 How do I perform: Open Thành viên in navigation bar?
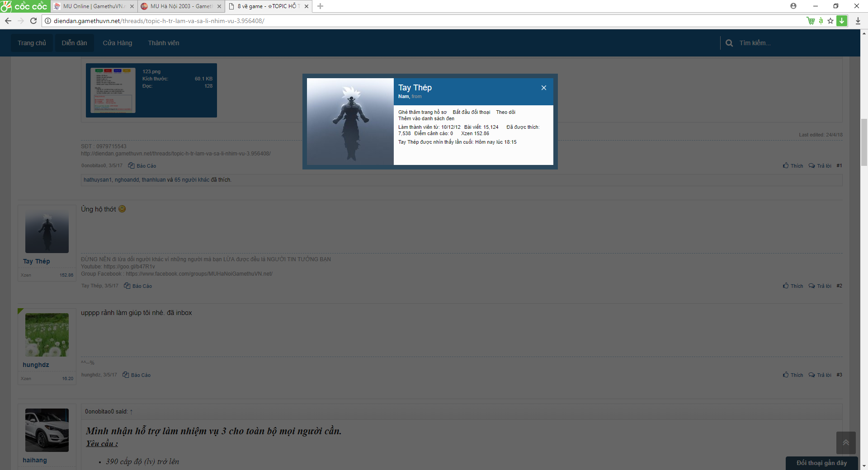tap(164, 43)
